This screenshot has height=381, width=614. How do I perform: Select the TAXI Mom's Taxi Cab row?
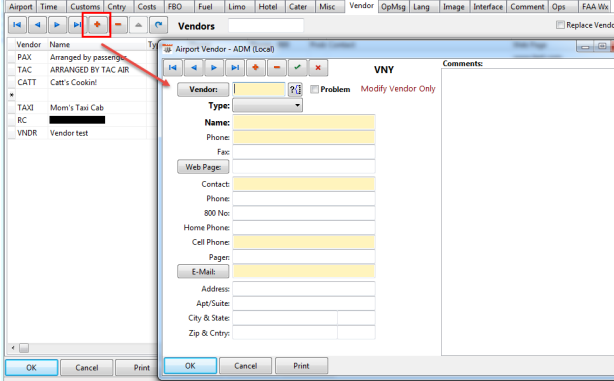(82, 107)
